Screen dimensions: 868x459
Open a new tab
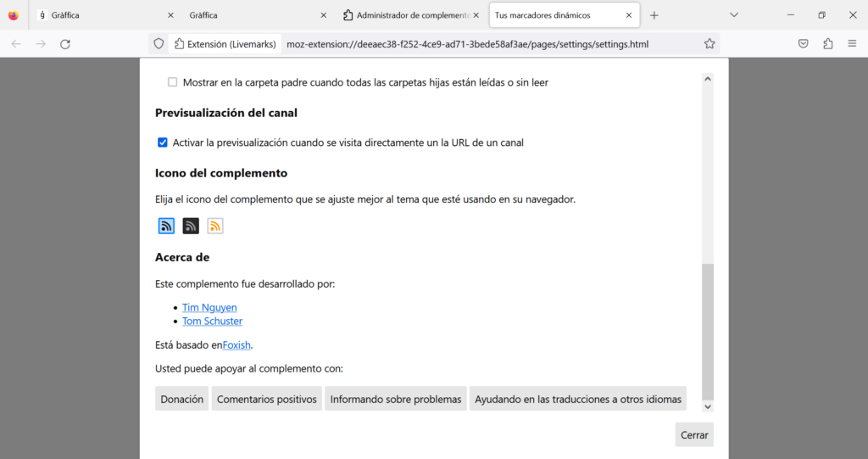click(654, 15)
